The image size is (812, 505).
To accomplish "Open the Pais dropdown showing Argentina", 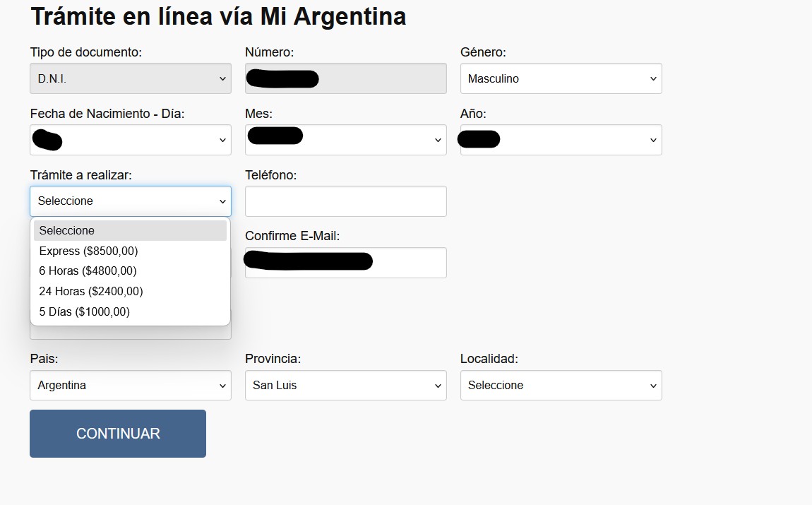I will click(131, 386).
